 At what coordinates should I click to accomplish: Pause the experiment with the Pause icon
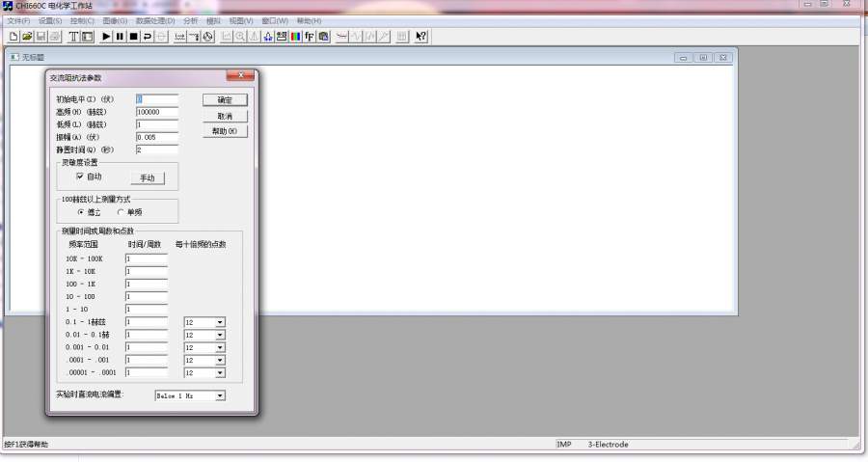click(121, 37)
